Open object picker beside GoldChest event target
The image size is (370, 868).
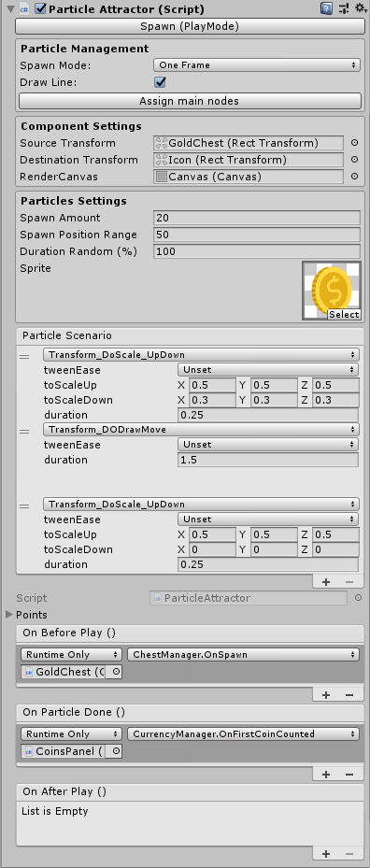(115, 672)
